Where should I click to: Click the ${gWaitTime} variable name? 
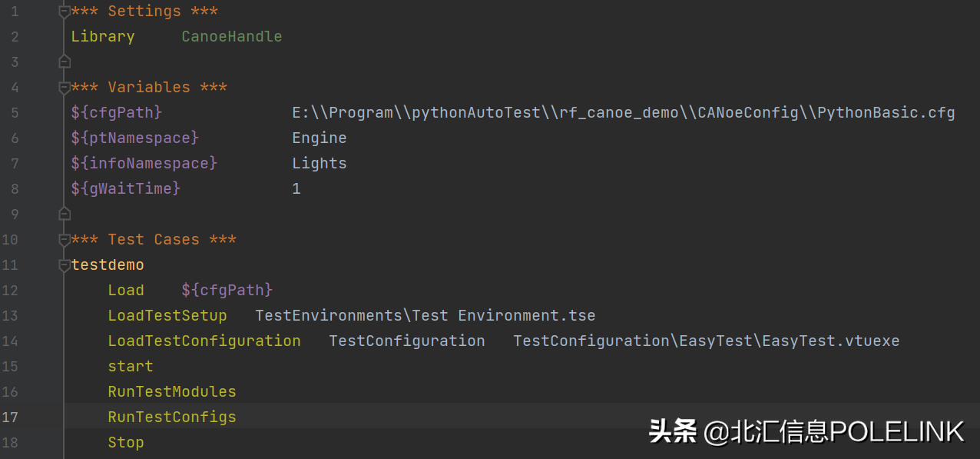(126, 189)
